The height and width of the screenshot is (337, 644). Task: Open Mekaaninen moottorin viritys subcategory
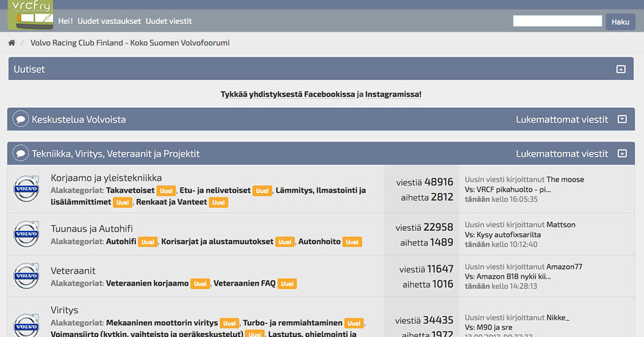pyautogui.click(x=162, y=323)
